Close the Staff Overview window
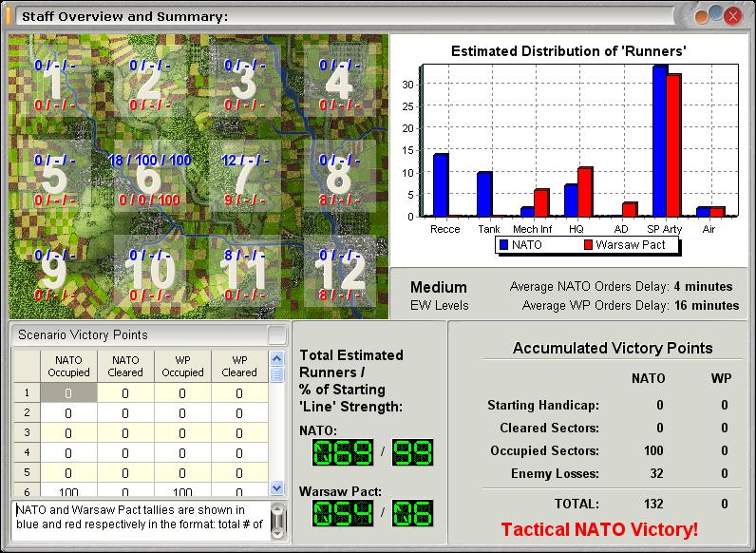756x553 pixels. point(733,16)
